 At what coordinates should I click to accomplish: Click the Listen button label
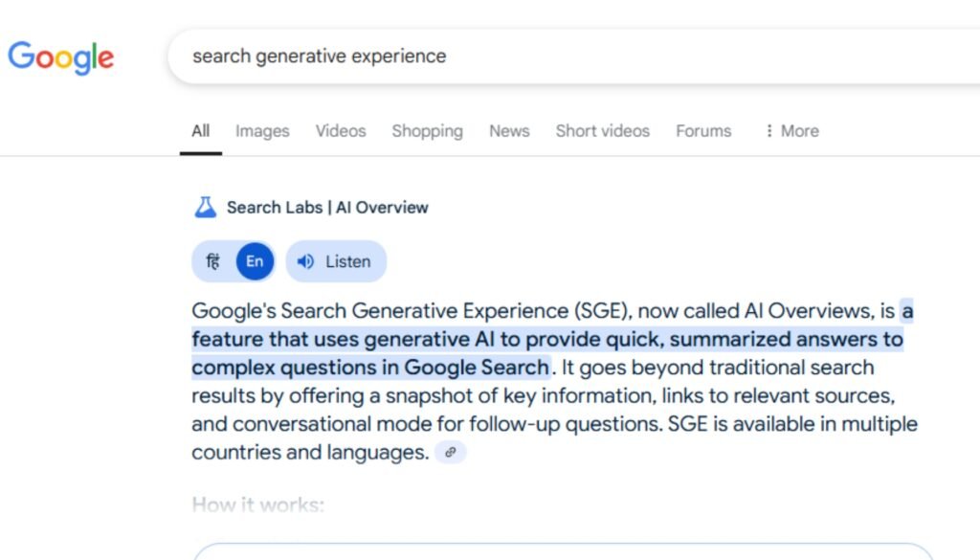pyautogui.click(x=348, y=261)
